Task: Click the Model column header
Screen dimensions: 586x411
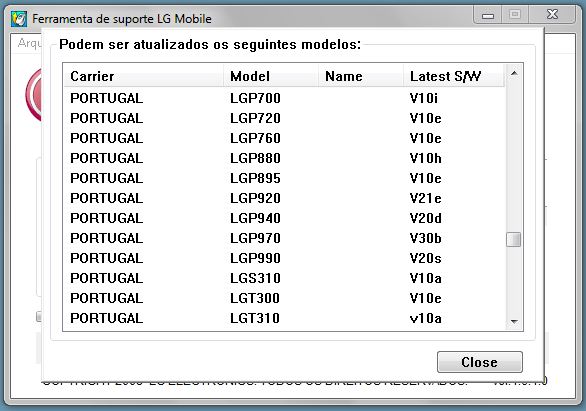Action: coord(271,76)
